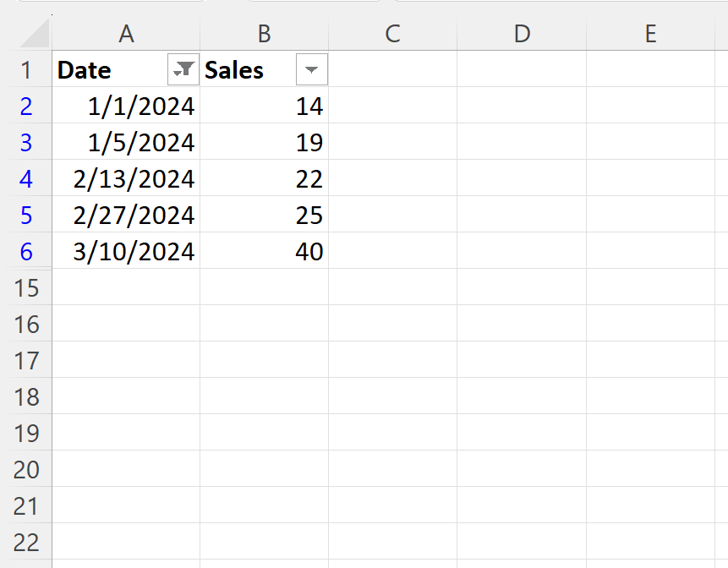Select row 15 header
The width and height of the screenshot is (728, 568).
26,287
